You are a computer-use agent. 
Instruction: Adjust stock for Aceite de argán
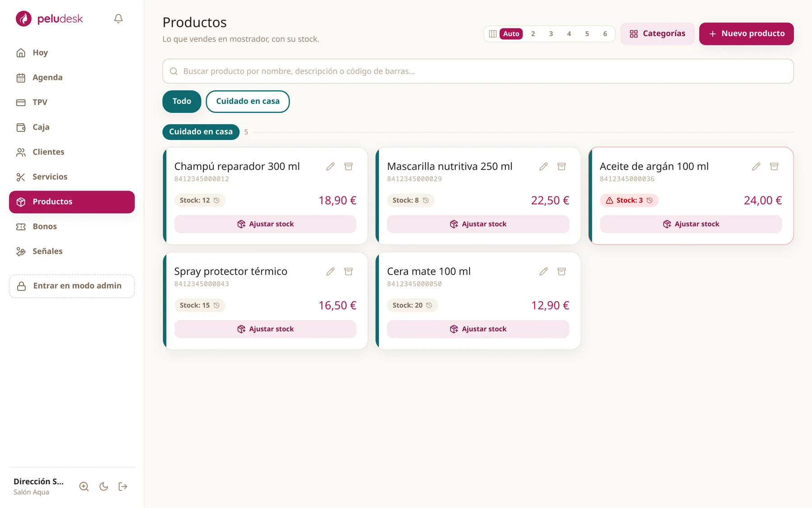click(691, 224)
